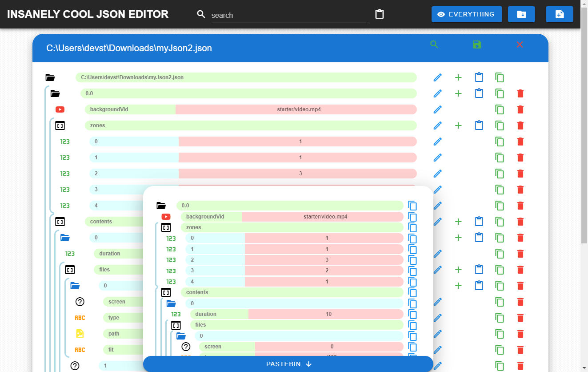Collapse the zones array in pastebin panel
588x372 pixels.
click(166, 227)
